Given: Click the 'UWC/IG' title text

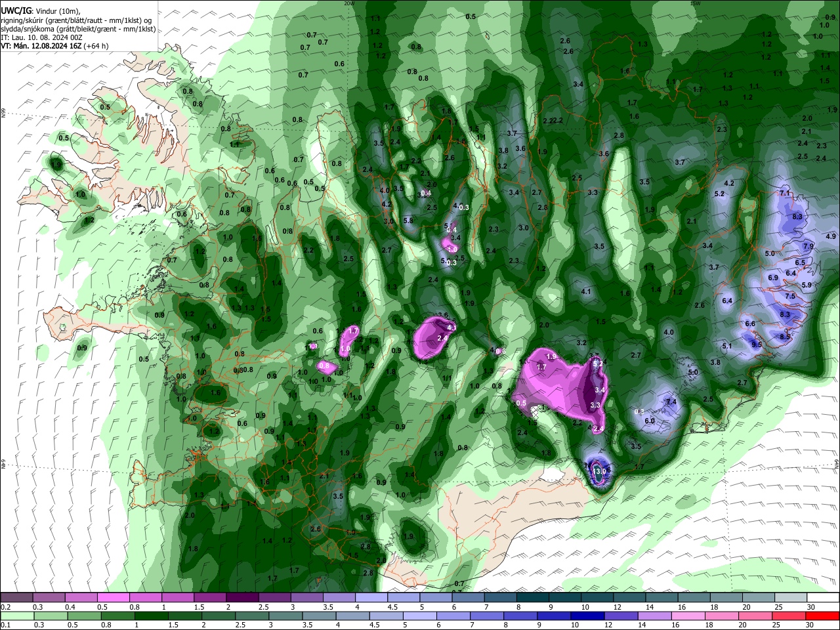Looking at the screenshot, I should coord(16,11).
